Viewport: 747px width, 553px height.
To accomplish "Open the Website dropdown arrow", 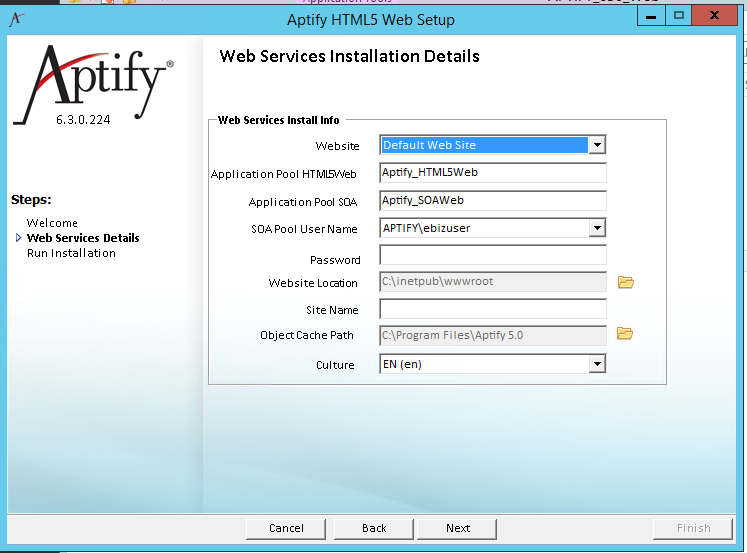I will coord(597,145).
